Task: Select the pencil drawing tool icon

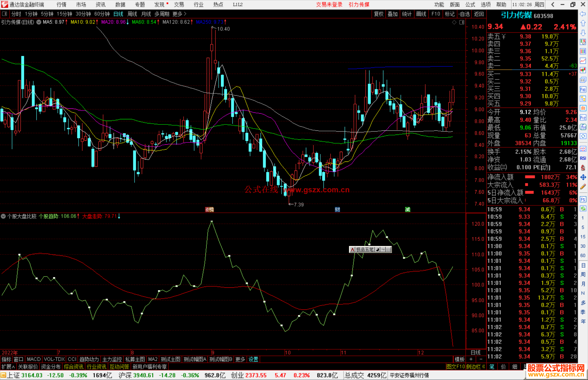Action: point(583,187)
